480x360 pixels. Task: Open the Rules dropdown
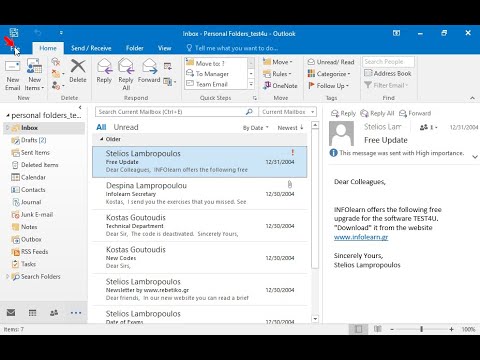(277, 74)
